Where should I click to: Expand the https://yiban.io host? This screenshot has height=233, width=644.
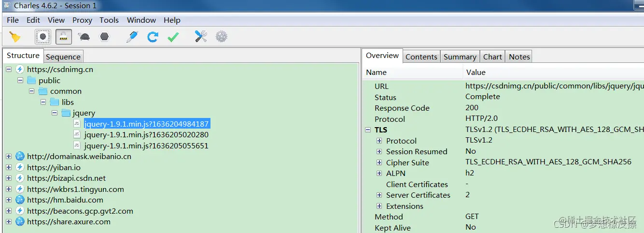click(x=9, y=167)
